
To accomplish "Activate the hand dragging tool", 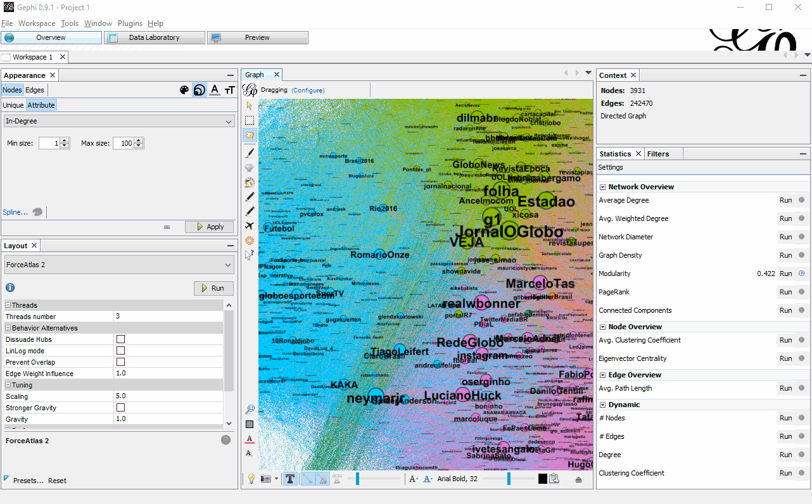I will pos(250,135).
